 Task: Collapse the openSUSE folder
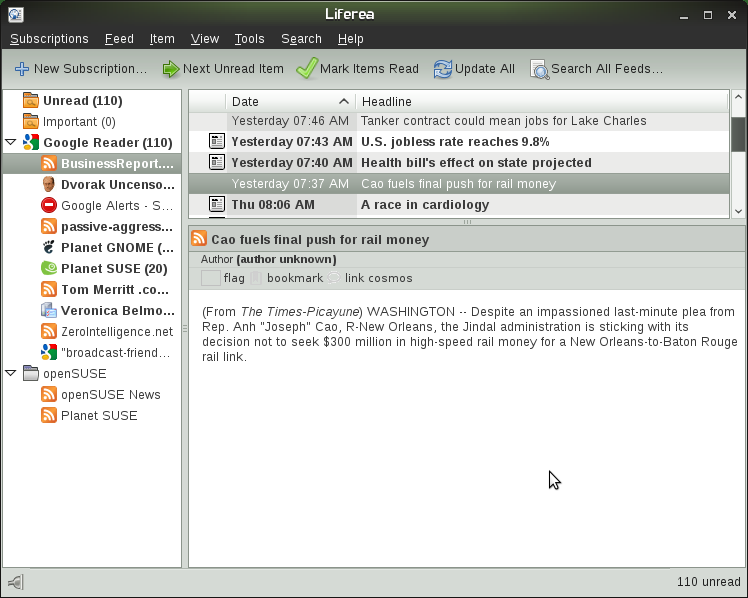pyautogui.click(x=10, y=374)
